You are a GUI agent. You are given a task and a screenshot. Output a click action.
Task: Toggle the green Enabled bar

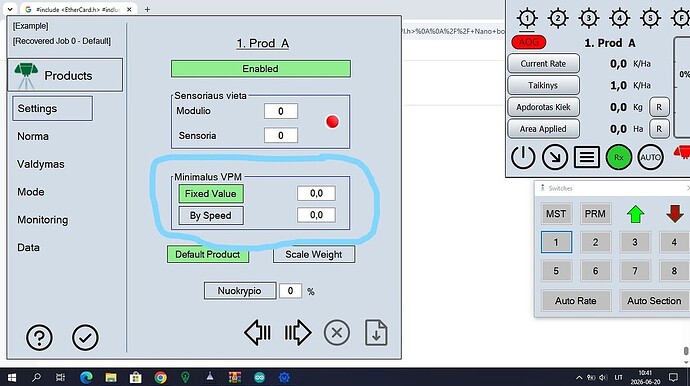[x=261, y=69]
